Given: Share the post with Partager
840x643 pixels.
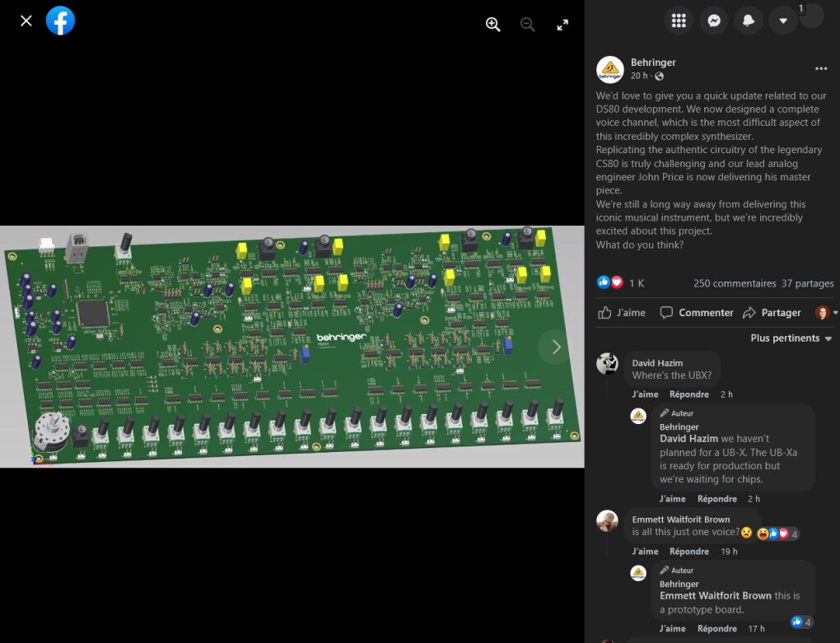Looking at the screenshot, I should pos(772,313).
